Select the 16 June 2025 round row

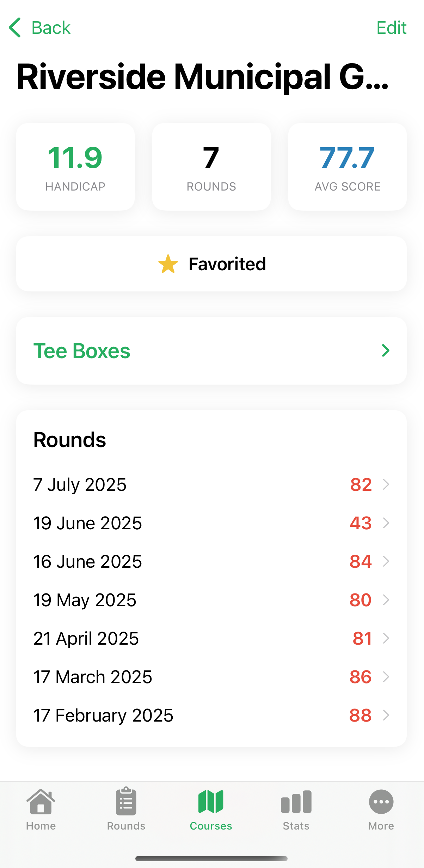point(211,561)
